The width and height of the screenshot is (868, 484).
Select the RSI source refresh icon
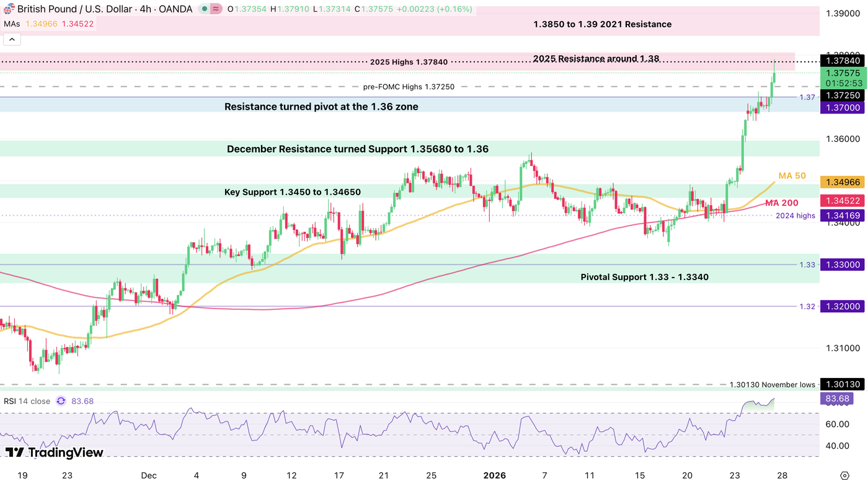click(x=61, y=401)
